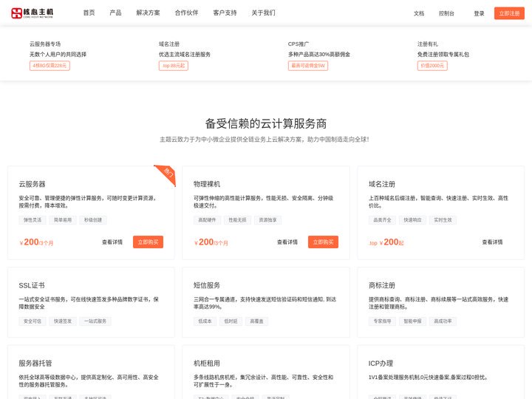532x399 pixels.
Task: Open the 服务器托管 card title
Action: tap(35, 363)
